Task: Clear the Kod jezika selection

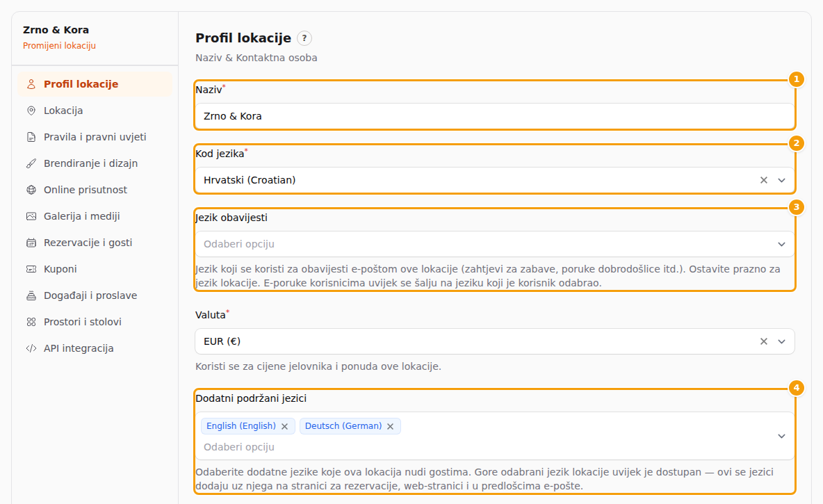Action: pos(764,180)
